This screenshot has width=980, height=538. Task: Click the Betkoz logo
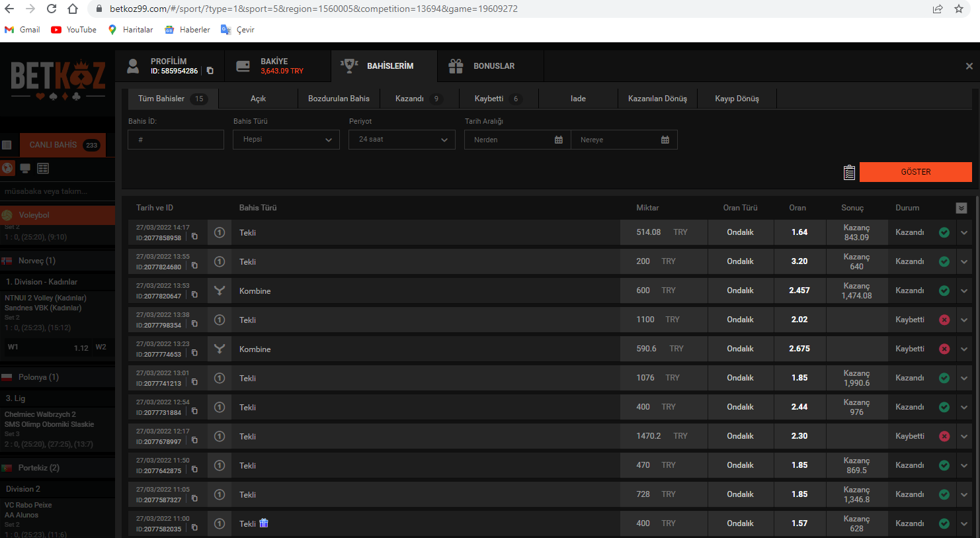click(58, 81)
